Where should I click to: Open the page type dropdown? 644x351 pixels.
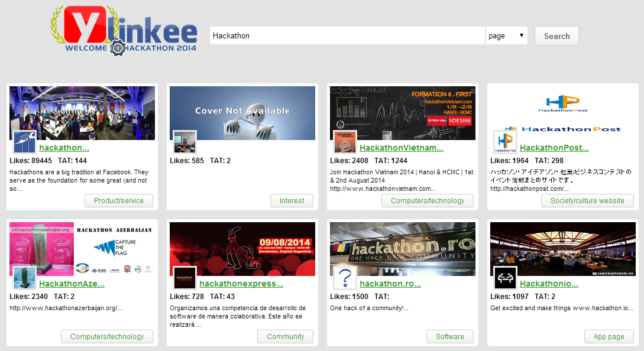[506, 35]
